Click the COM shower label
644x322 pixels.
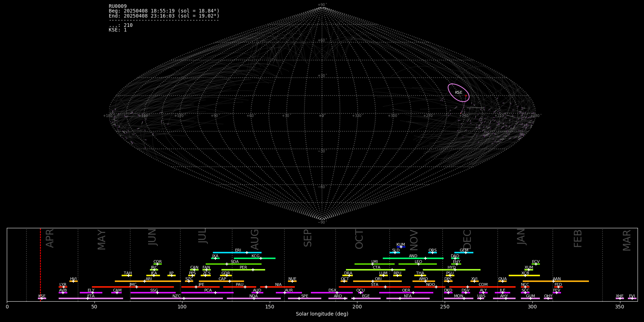[483, 285]
